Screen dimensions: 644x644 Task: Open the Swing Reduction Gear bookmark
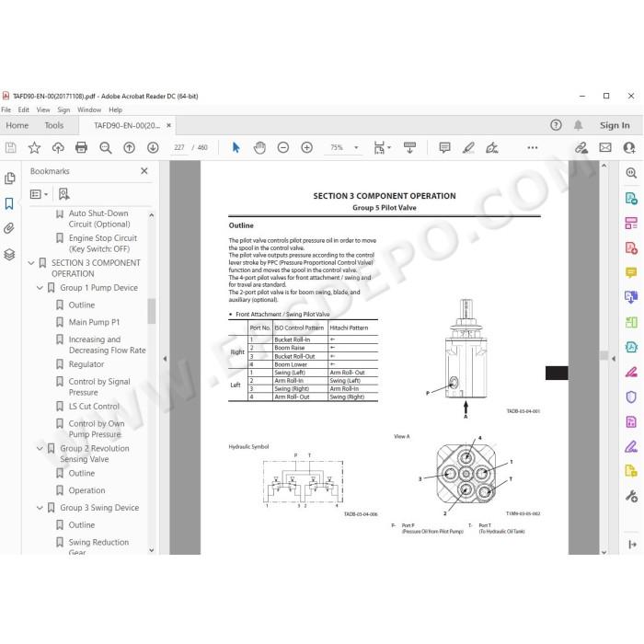point(98,547)
